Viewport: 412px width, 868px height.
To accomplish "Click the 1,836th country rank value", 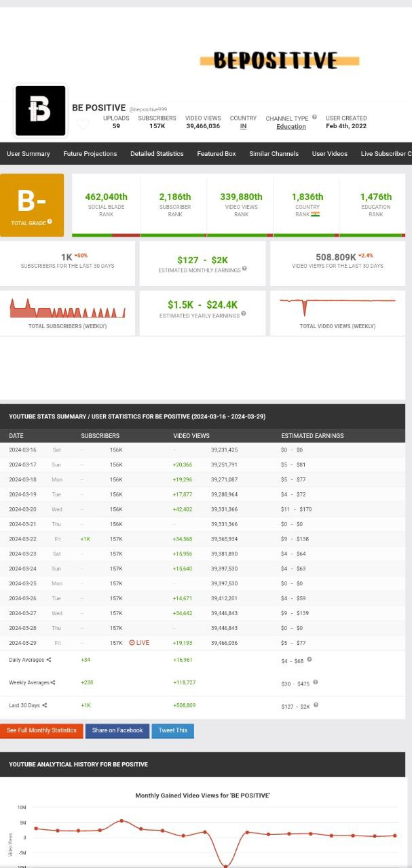I will [x=307, y=197].
